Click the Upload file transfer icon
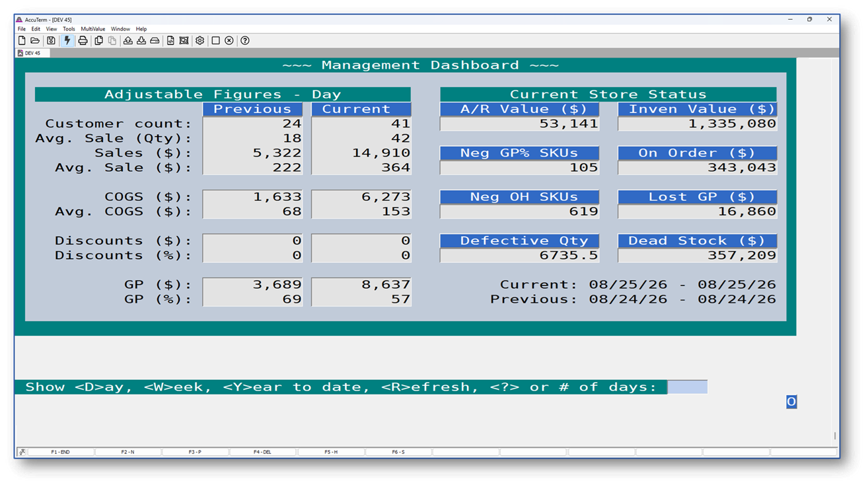 pyautogui.click(x=128, y=41)
